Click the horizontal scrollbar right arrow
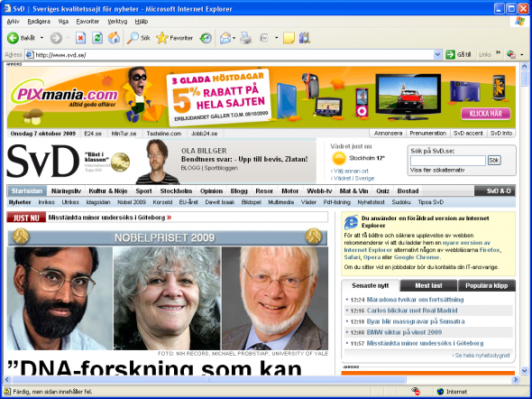The height and width of the screenshot is (399, 532). click(516, 380)
